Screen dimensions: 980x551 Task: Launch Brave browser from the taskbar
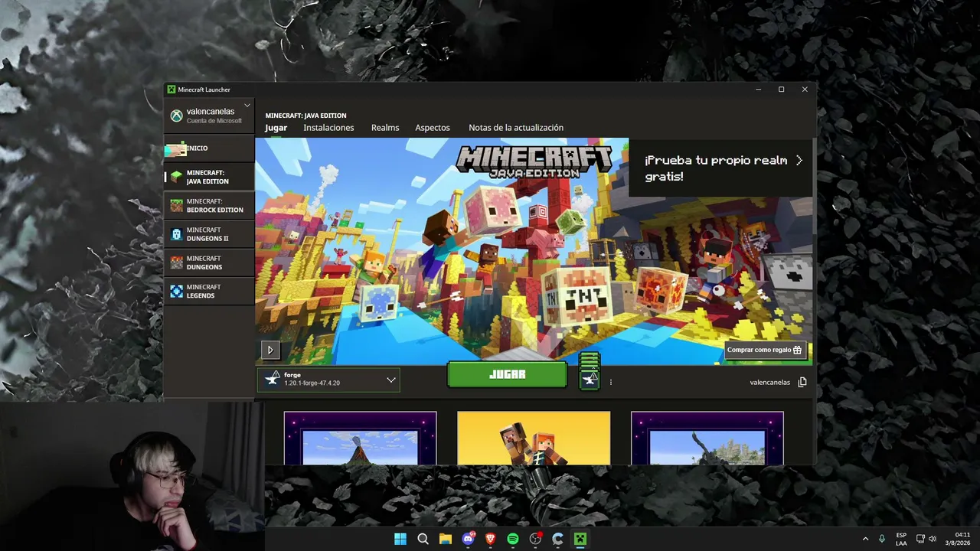pos(490,539)
